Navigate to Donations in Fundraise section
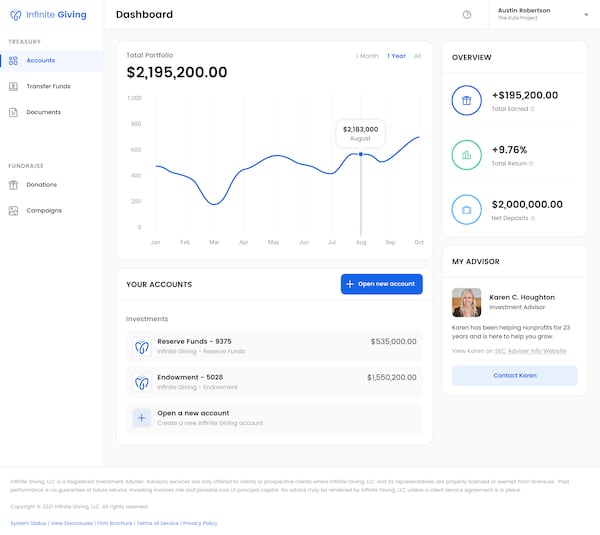Image resolution: width=600 pixels, height=535 pixels. (41, 185)
